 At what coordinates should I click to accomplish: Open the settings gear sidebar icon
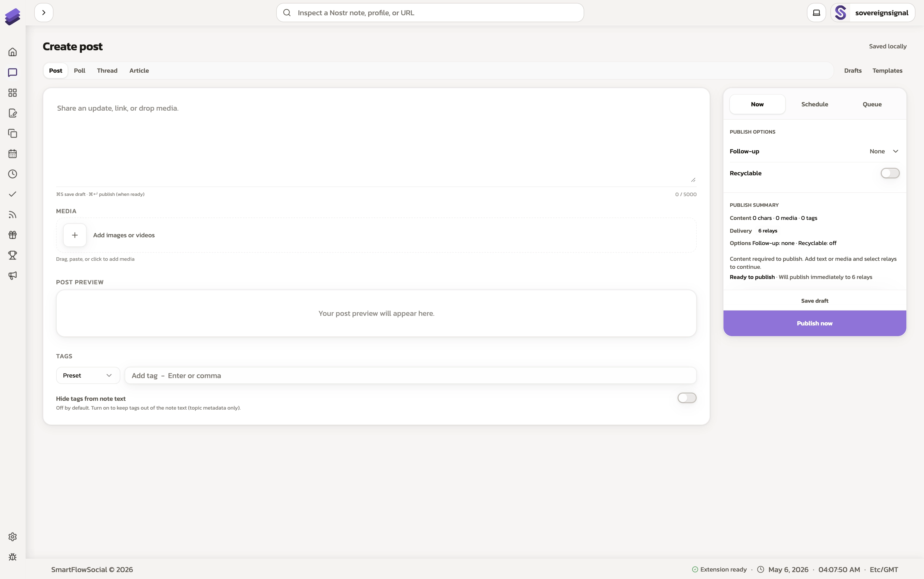(13, 537)
